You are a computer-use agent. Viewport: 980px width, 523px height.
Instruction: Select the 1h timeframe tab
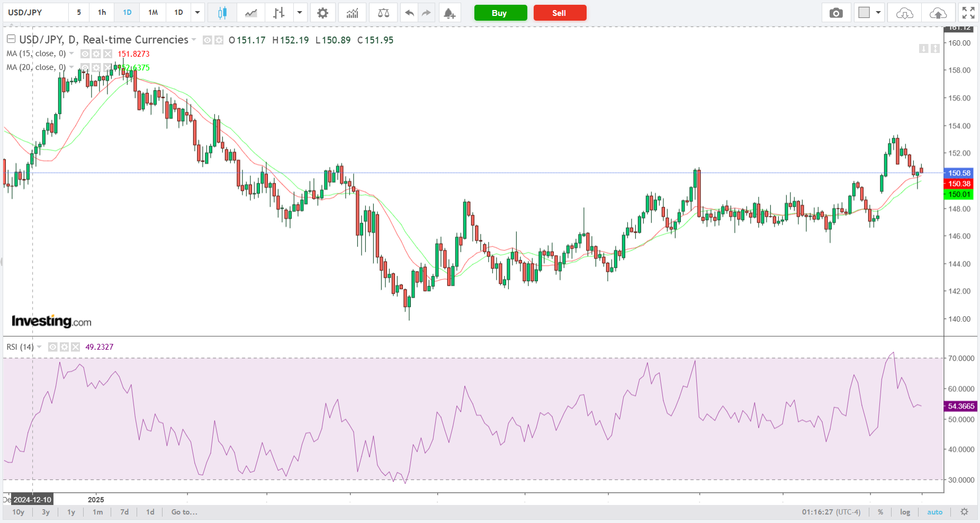pos(102,13)
